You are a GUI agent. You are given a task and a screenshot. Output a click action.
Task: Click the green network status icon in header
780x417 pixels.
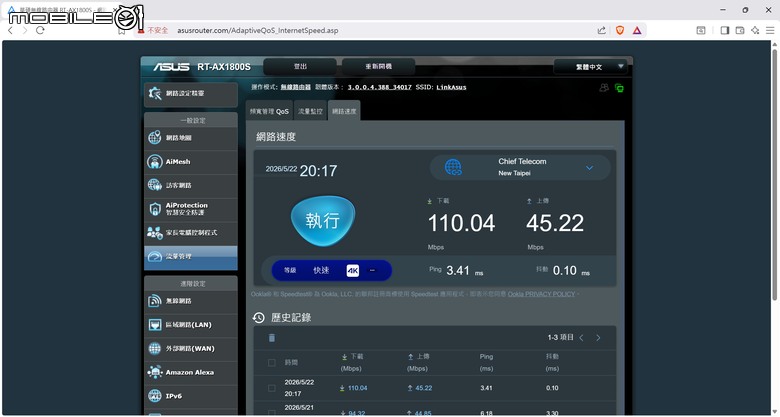point(619,88)
